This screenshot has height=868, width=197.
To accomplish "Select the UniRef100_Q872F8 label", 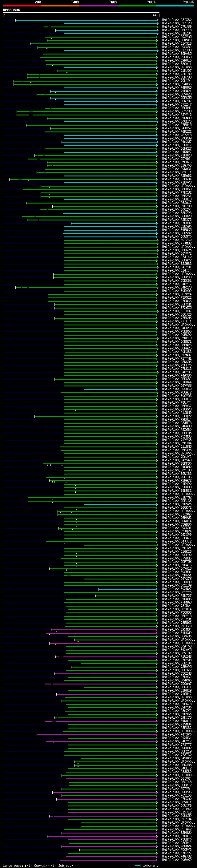I will (177, 135).
